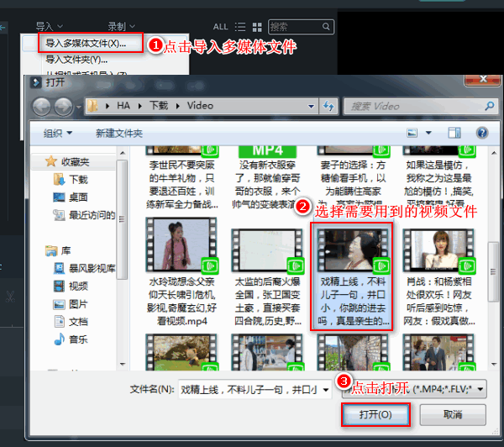
Task: Select 库 in the navigation pane
Action: pos(66,250)
